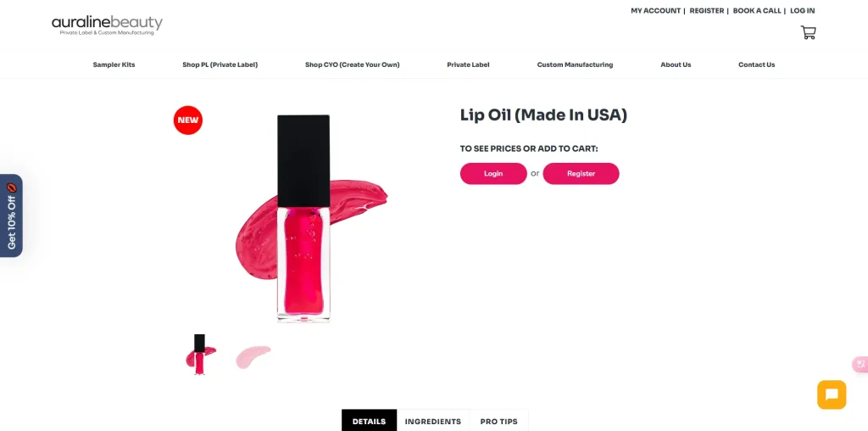
Task: Open Shop CYO (Create Your Own) menu
Action: coord(352,64)
